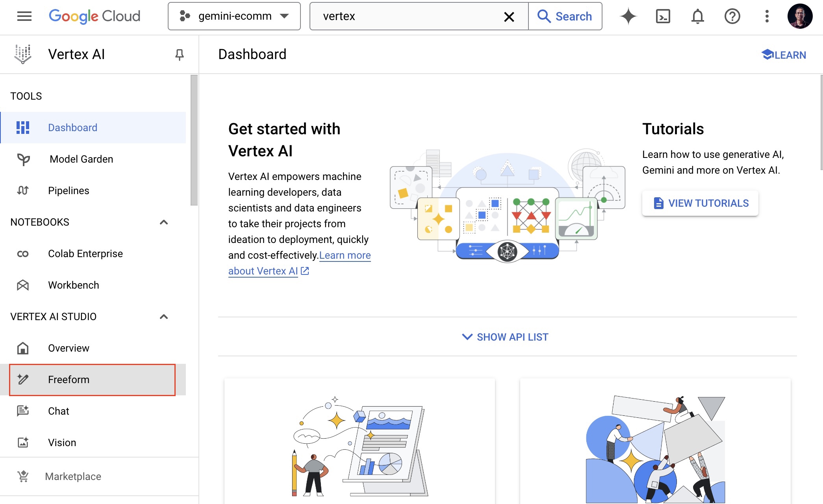Viewport: 823px width, 504px height.
Task: Open the Vision tool icon
Action: (23, 442)
